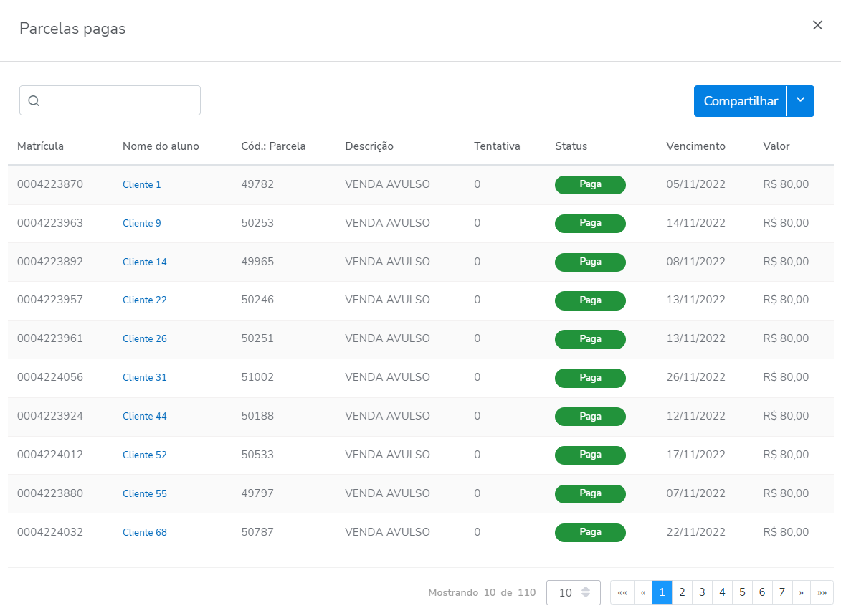The width and height of the screenshot is (841, 616).
Task: Select page 7 in pagination
Action: [x=782, y=593]
